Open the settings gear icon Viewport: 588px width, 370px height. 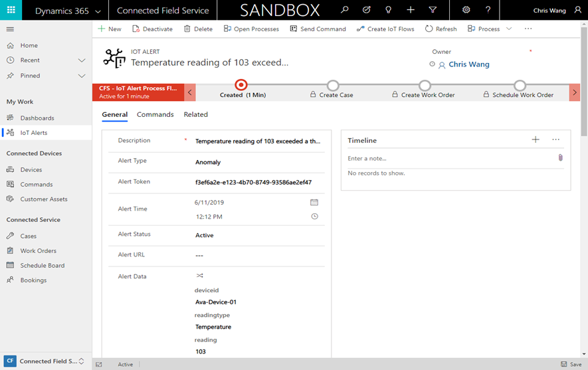click(466, 10)
